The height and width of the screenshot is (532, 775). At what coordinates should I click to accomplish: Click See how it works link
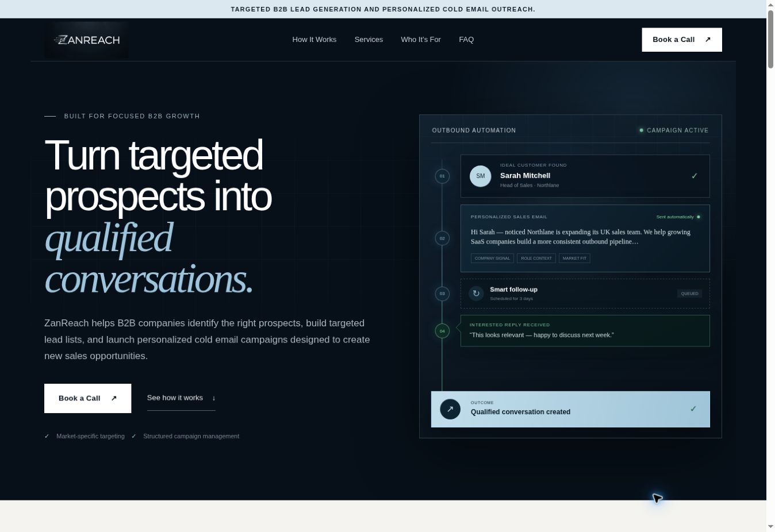(181, 398)
